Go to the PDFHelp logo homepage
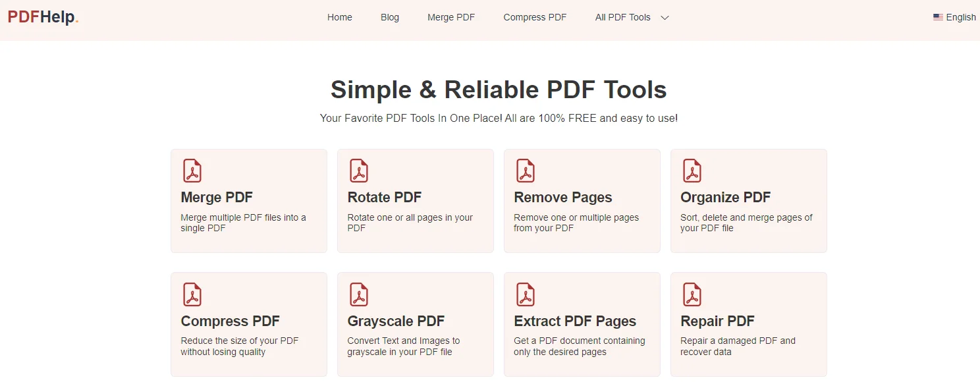The image size is (980, 388). pyautogui.click(x=43, y=18)
